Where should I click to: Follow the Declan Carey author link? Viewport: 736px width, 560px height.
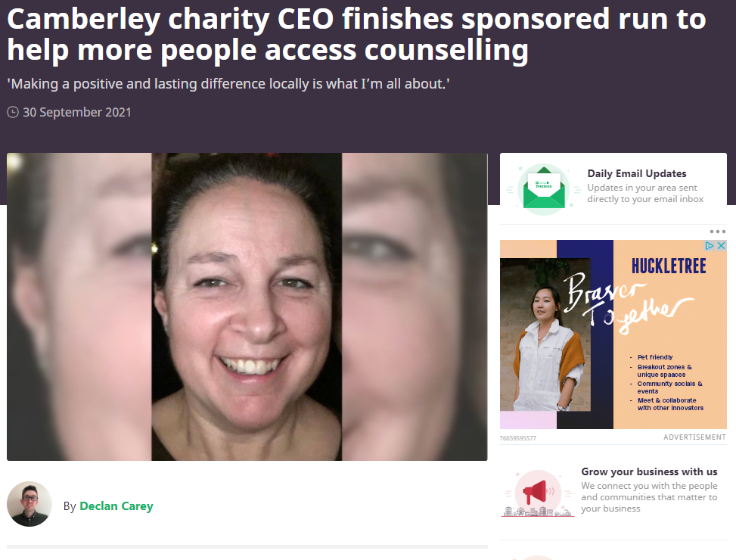click(x=116, y=506)
